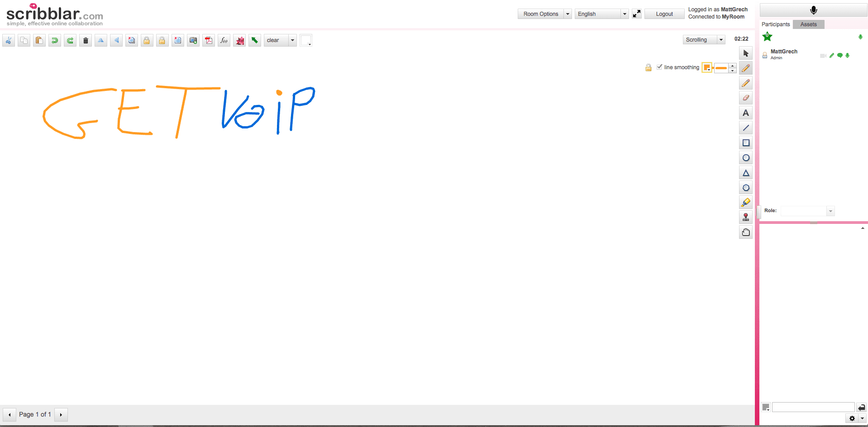The width and height of the screenshot is (868, 427).
Task: Open the Room Options dropdown arrow
Action: 568,14
